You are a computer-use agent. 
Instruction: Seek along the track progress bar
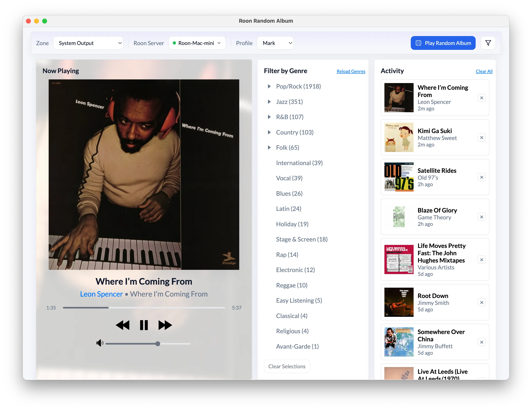[144, 307]
